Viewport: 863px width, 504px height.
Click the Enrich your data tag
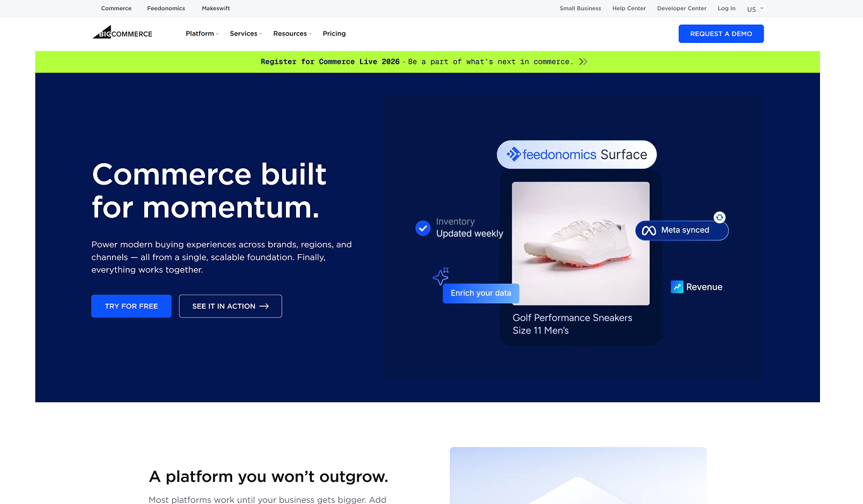coord(481,293)
